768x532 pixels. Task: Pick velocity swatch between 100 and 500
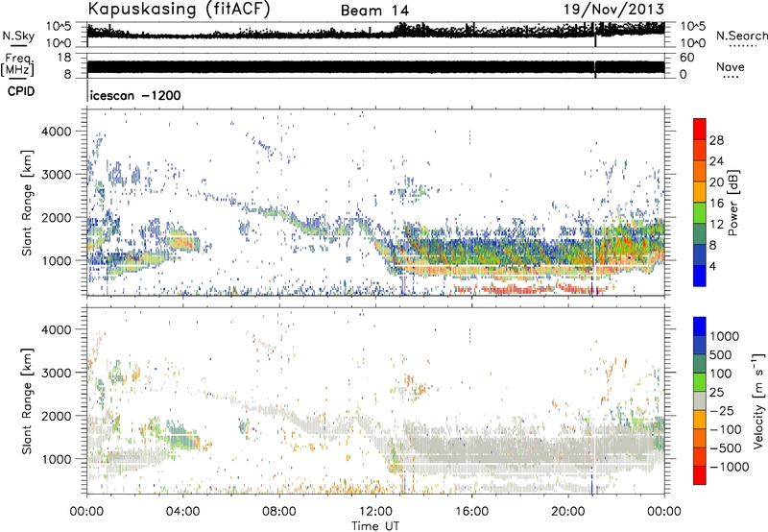(x=700, y=364)
